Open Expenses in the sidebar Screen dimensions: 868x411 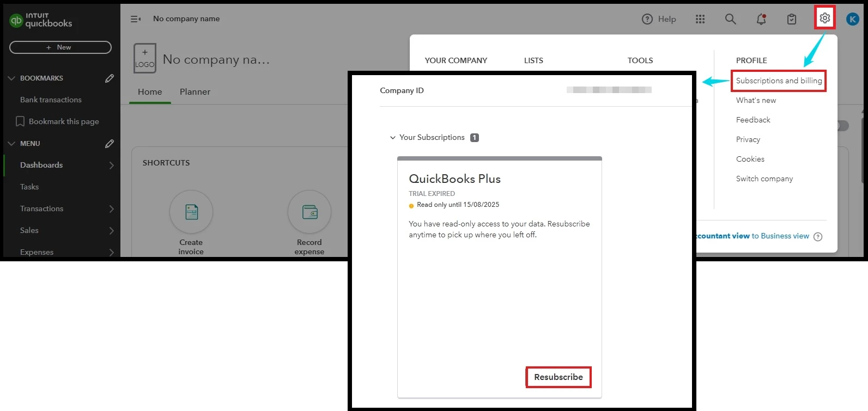coord(37,252)
